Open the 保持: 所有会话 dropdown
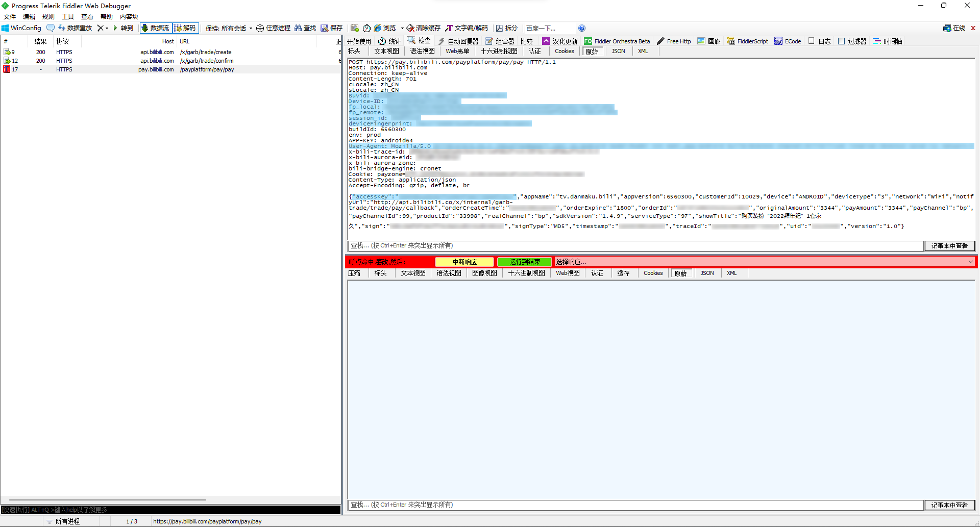This screenshot has height=527, width=980. tap(229, 28)
